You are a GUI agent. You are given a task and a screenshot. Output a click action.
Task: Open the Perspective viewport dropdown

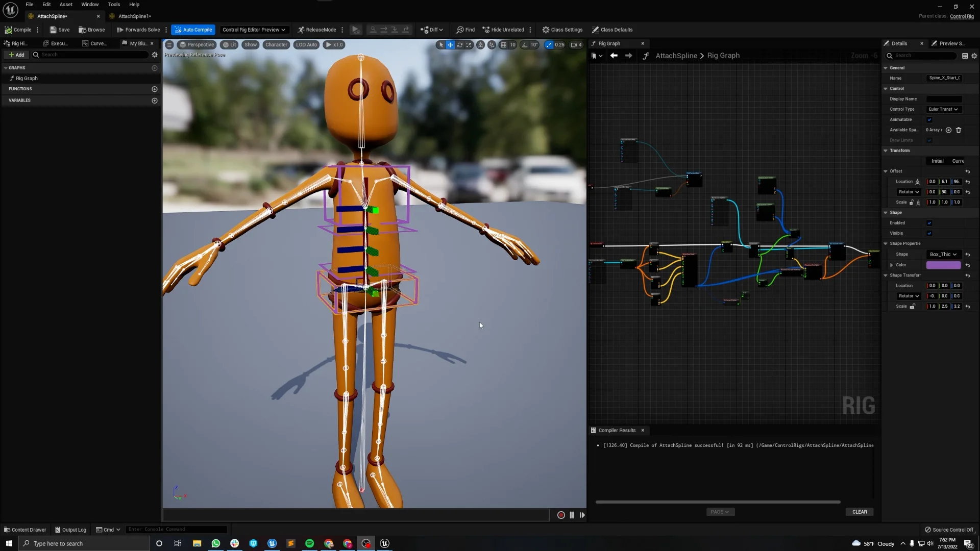pos(197,45)
